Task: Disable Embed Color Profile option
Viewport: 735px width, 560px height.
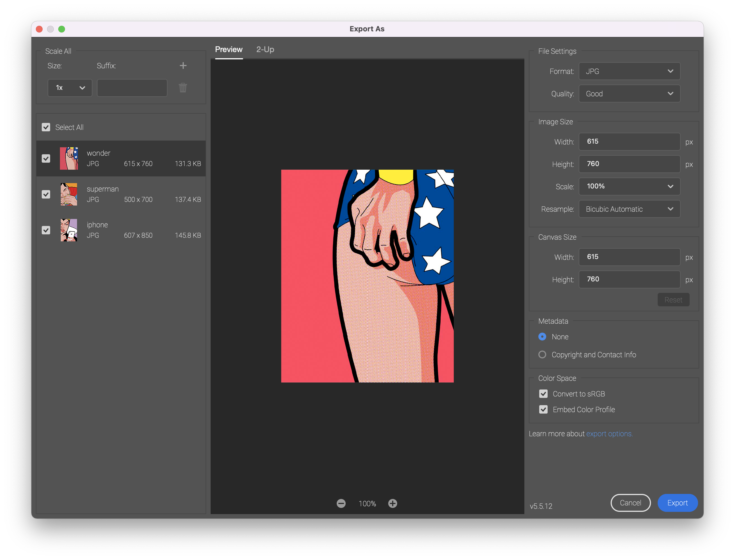Action: pos(543,409)
